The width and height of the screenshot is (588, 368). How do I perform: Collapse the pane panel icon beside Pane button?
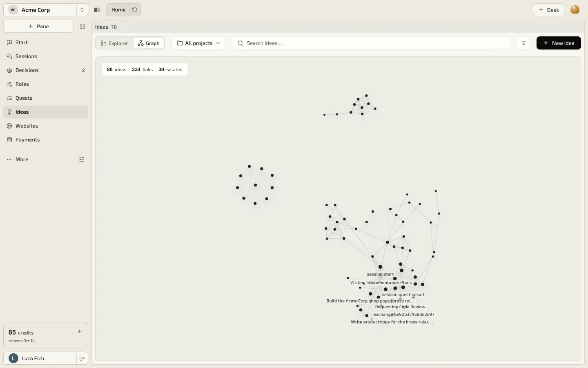click(x=82, y=26)
